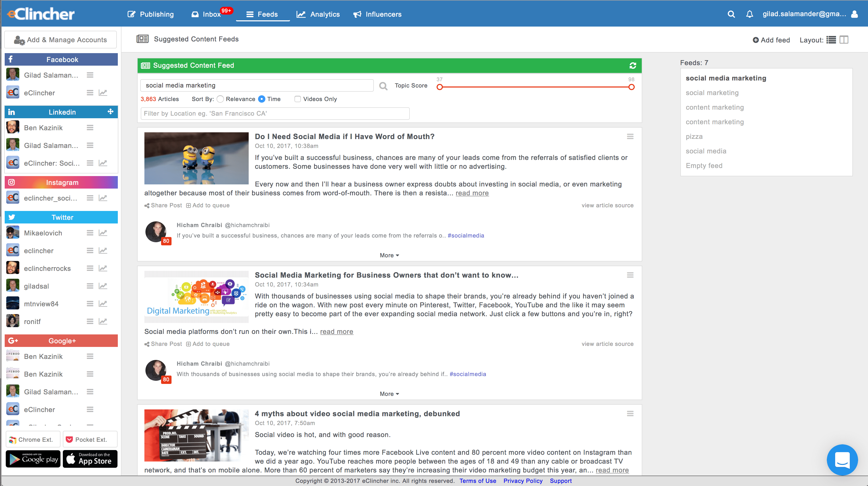This screenshot has height=486, width=868.
Task: Expand More under first article
Action: [389, 255]
